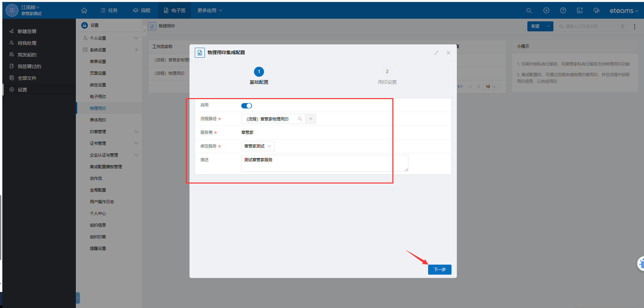Select 设置 in the dark left sidebar
The height and width of the screenshot is (308, 644).
[x=22, y=90]
